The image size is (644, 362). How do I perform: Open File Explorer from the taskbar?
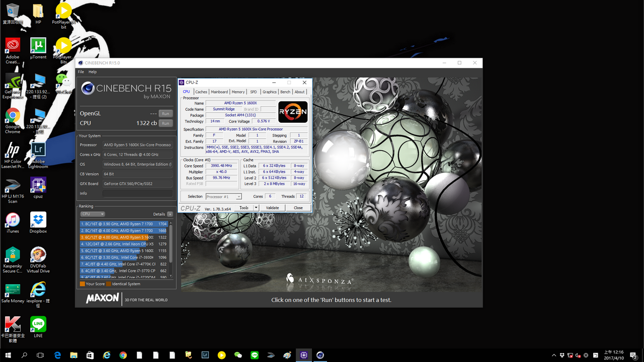click(x=73, y=355)
